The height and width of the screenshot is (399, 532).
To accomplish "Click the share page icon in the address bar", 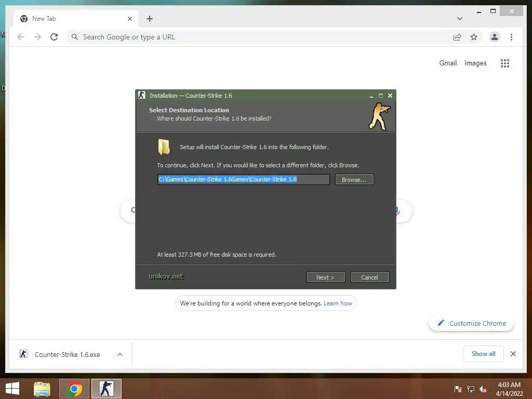I will pos(457,37).
